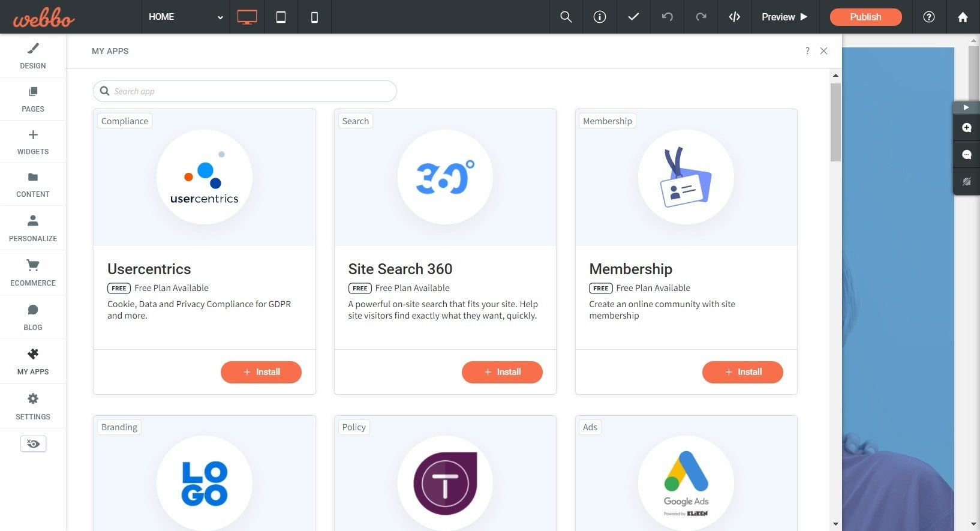
Task: Open the Site Search 360 logo
Action: tap(445, 177)
